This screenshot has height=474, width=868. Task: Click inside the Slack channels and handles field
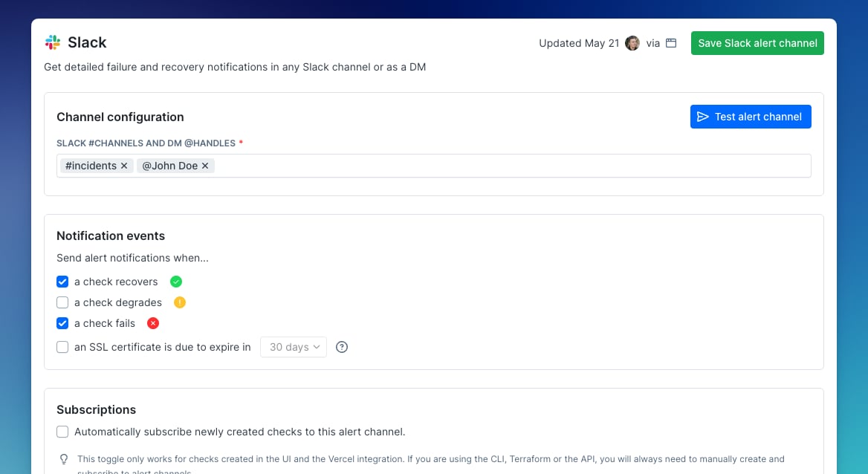[x=434, y=166]
